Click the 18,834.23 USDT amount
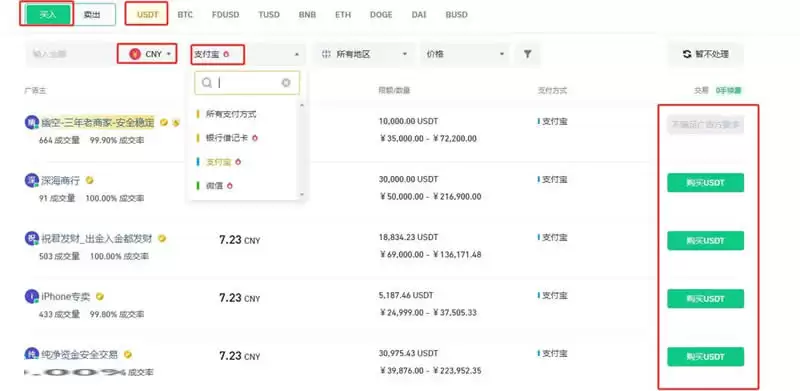 [408, 237]
